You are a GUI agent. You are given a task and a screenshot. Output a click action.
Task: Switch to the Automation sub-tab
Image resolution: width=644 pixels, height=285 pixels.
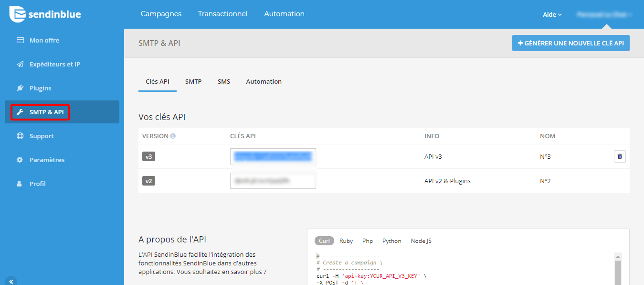[x=264, y=82]
